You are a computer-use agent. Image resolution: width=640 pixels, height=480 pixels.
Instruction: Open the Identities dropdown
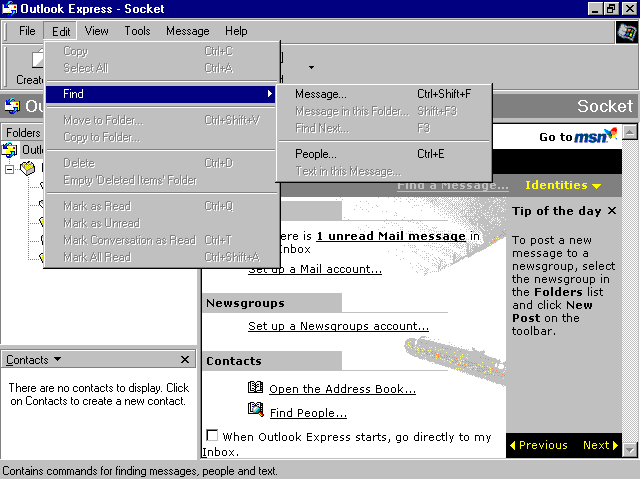point(563,185)
